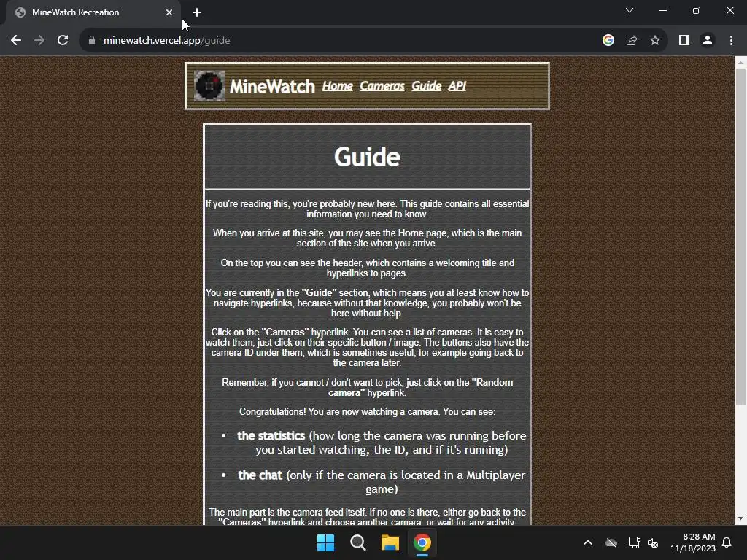Viewport: 747px width, 560px height.
Task: Click the page vertical scrollbar thumb
Action: (x=740, y=237)
